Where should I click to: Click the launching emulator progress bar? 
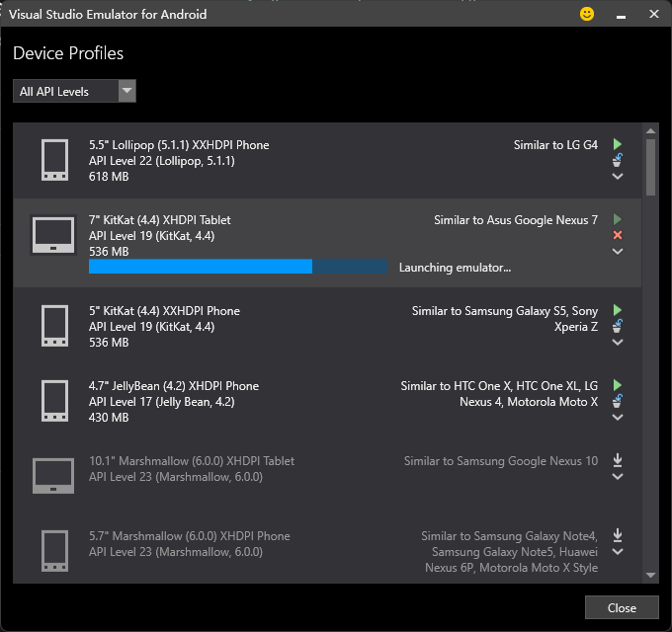(x=238, y=267)
